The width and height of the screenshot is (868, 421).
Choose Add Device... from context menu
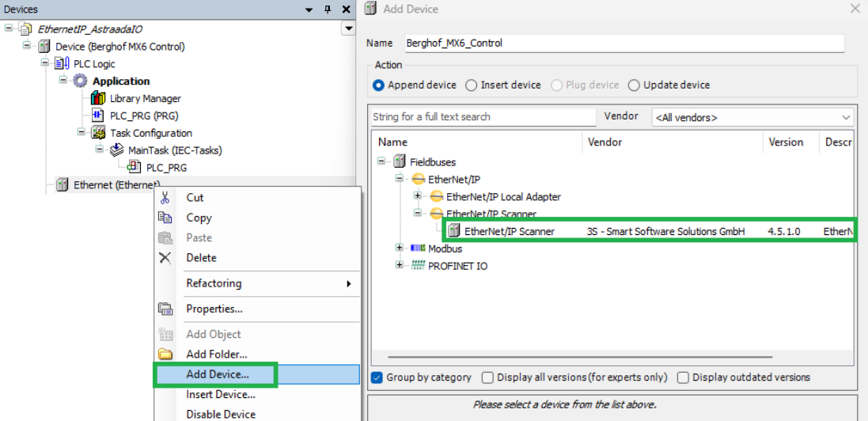tap(257, 374)
